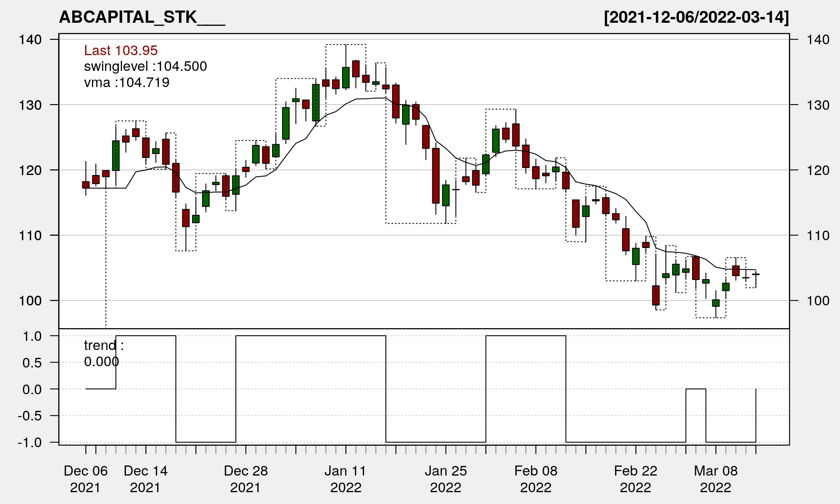Click the ABCAPITAL_STK chart title

(142, 17)
